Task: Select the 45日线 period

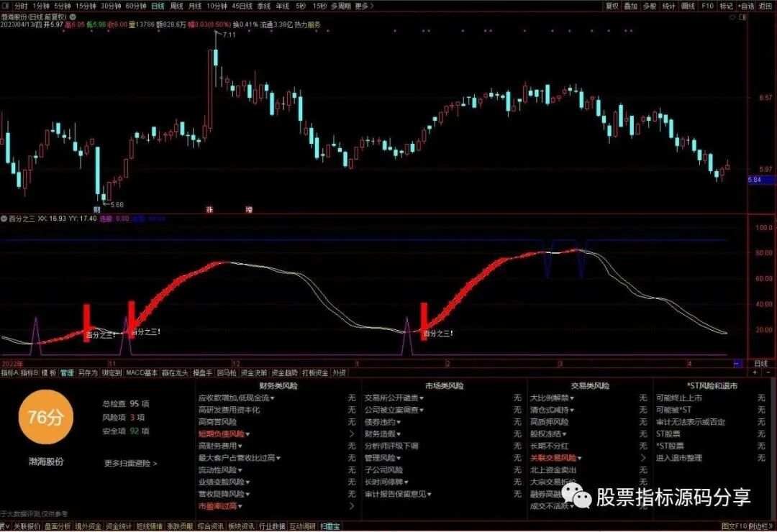Action: click(x=242, y=6)
